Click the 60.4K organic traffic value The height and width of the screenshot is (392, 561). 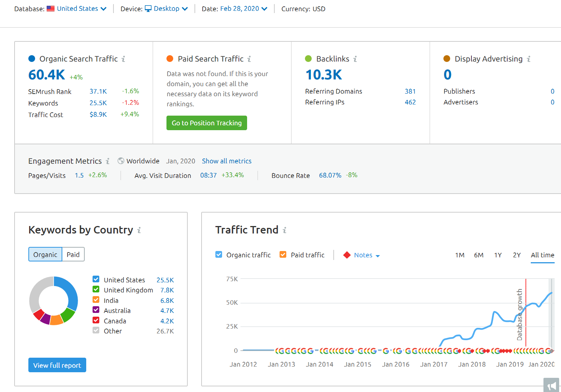47,75
